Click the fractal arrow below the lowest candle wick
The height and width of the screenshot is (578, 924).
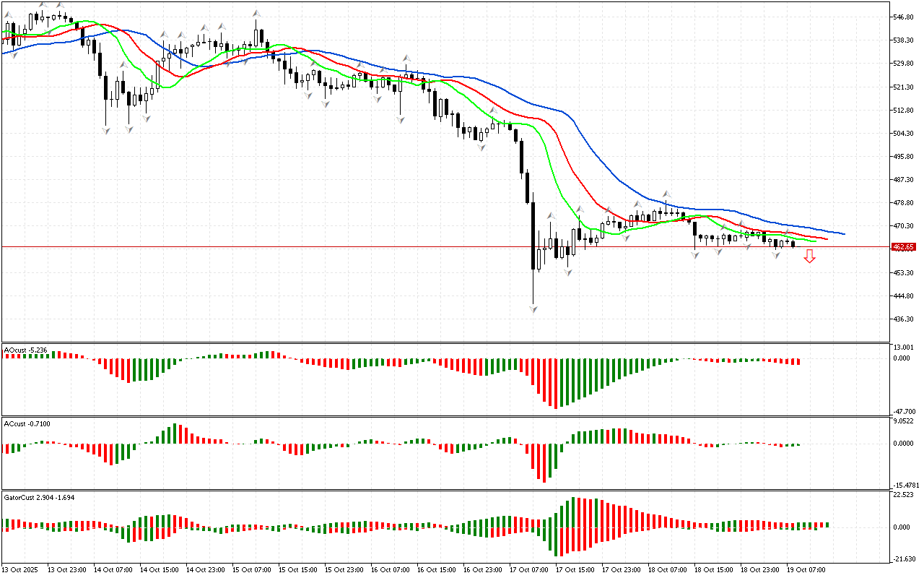coord(533,309)
